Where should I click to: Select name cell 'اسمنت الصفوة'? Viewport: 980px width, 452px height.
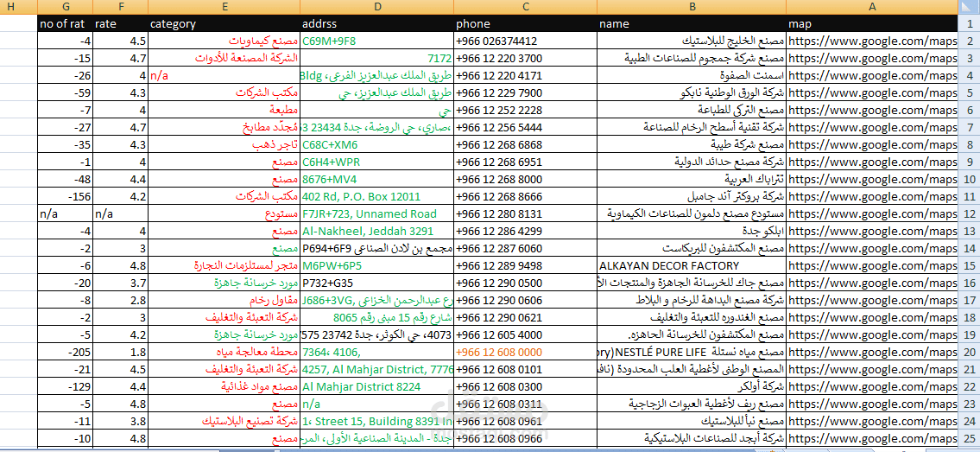[x=692, y=76]
